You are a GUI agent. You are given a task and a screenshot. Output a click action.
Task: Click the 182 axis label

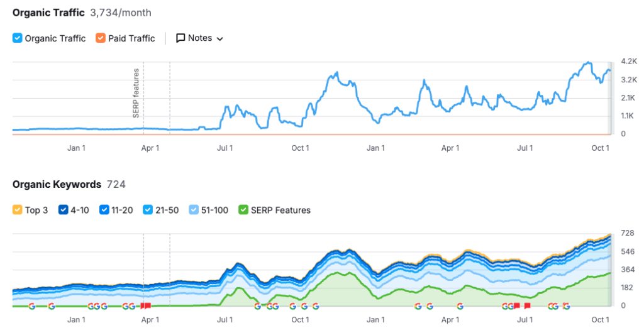click(x=628, y=287)
